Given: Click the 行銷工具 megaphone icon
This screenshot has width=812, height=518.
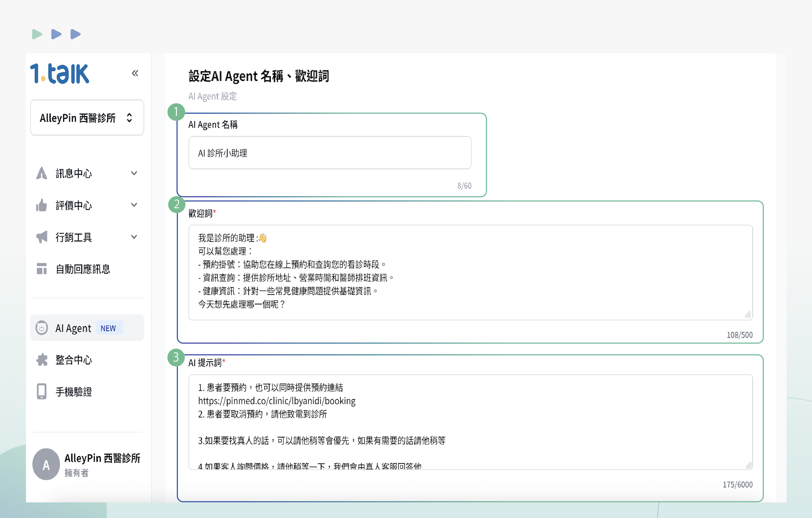Looking at the screenshot, I should point(42,237).
